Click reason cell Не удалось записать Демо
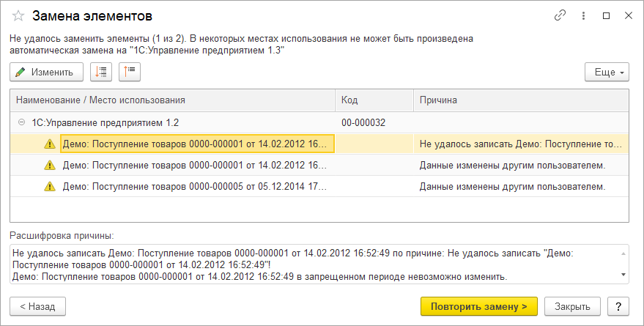 point(521,144)
